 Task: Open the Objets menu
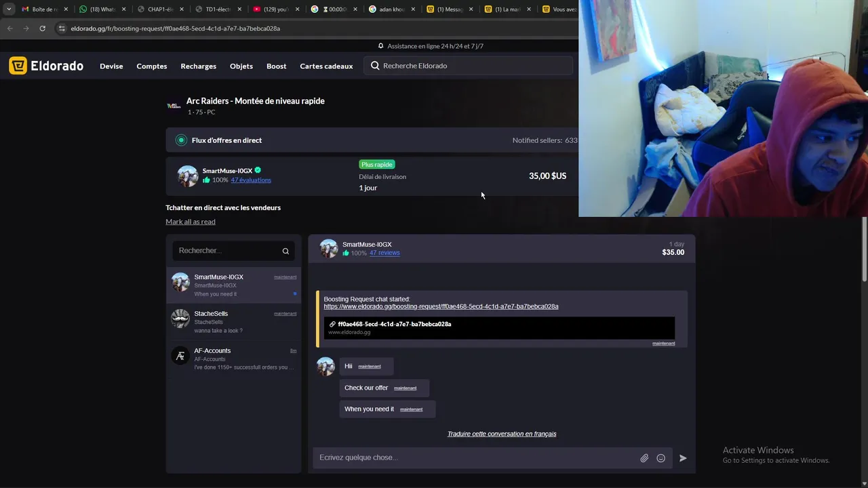coord(241,66)
